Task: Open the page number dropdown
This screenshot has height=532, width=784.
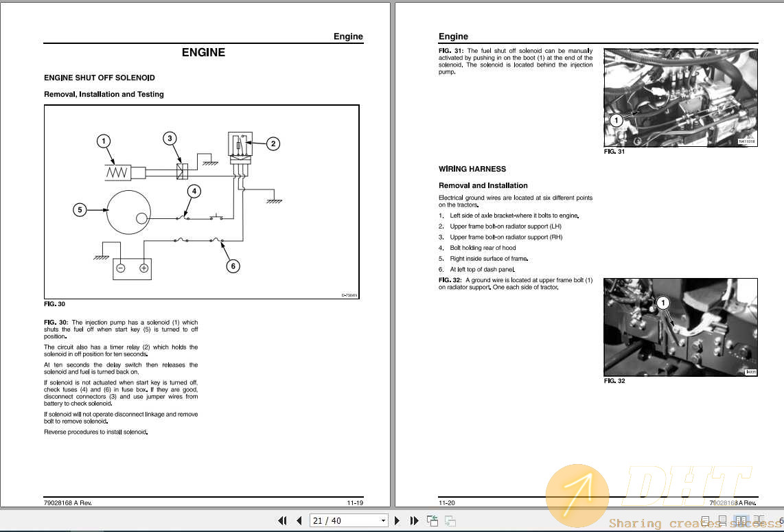Action: [383, 520]
